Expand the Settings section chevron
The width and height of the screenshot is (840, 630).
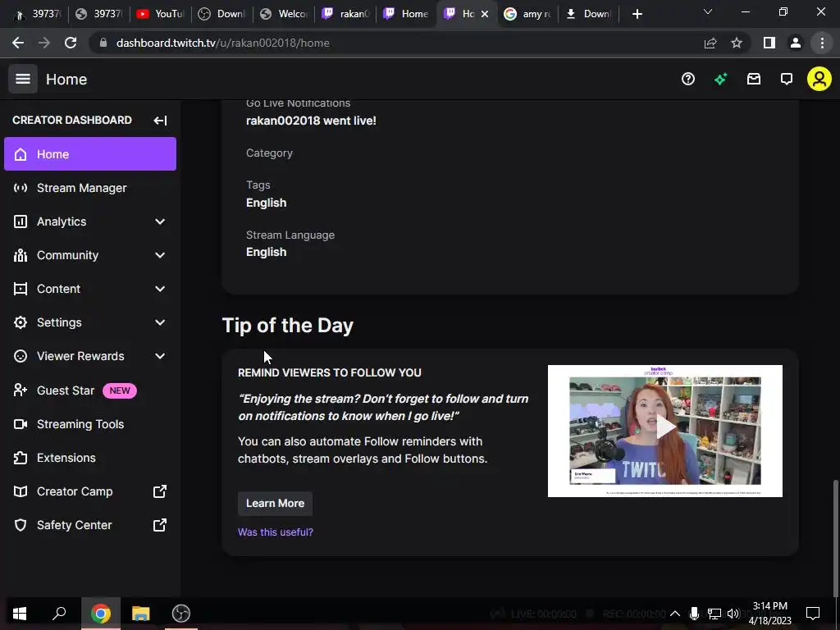click(x=160, y=322)
